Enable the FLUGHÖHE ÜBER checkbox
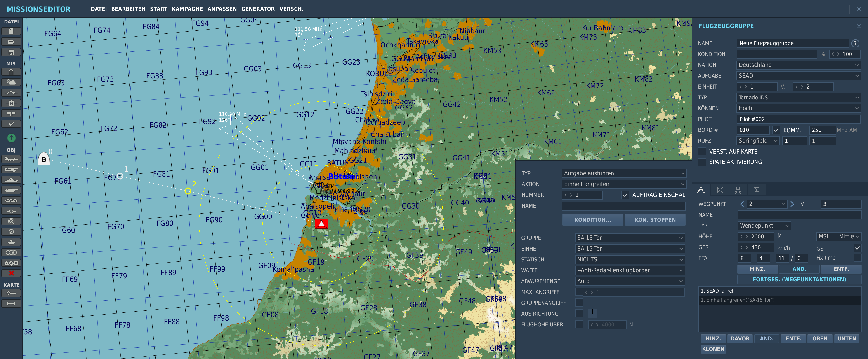 tap(579, 325)
